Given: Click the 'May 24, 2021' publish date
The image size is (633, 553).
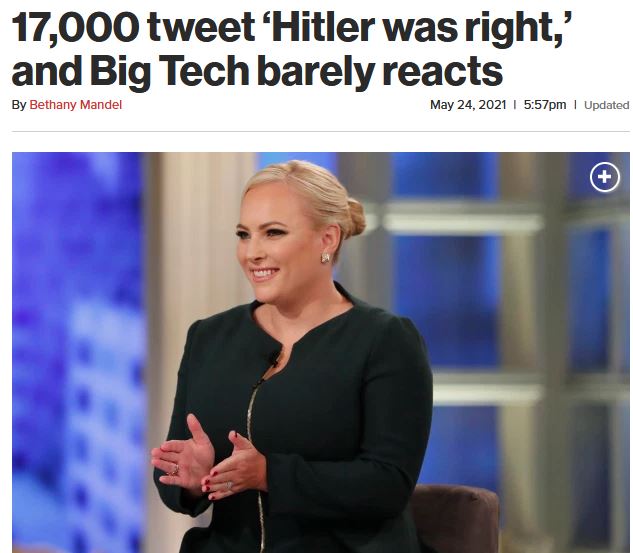Looking at the screenshot, I should click(x=468, y=105).
